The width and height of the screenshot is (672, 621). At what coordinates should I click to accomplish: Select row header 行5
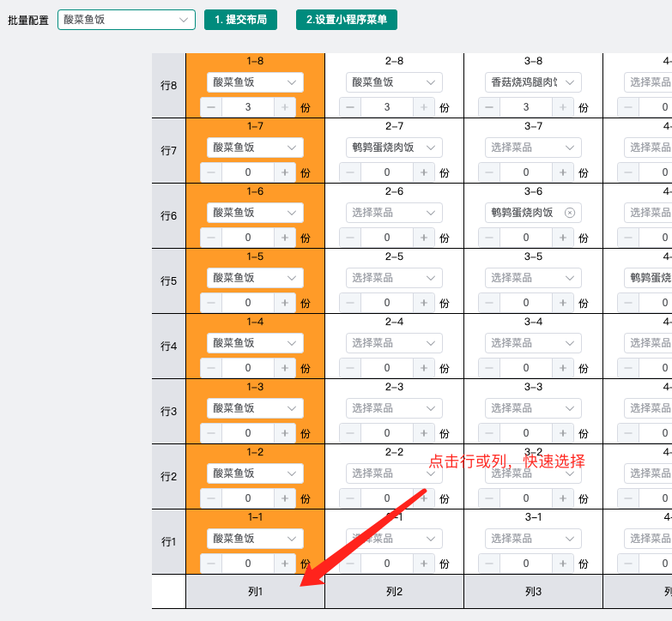[169, 280]
